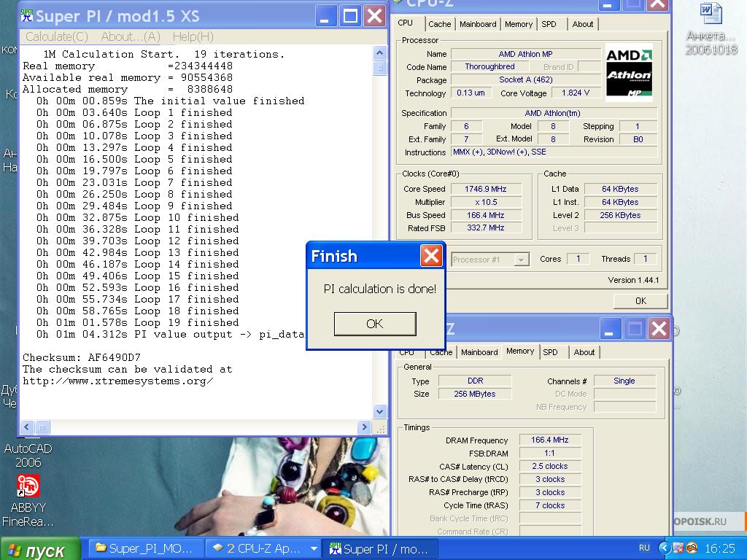Open the About...(A) menu in Super PI

(131, 36)
